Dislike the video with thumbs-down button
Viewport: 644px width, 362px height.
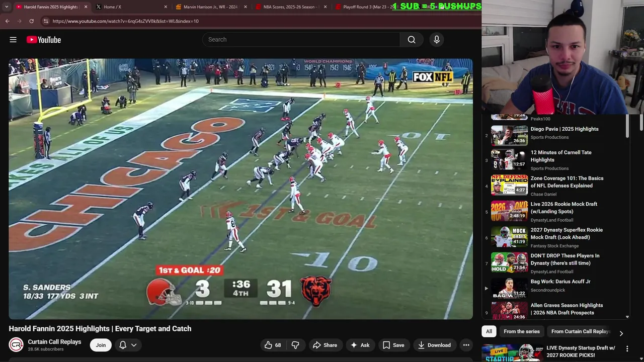[x=295, y=345]
